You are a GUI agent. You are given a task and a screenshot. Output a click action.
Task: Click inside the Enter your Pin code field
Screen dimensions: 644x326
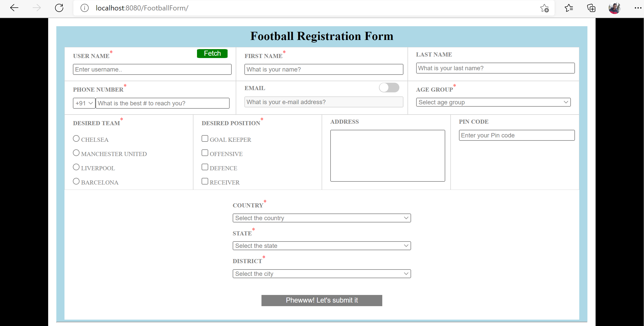(x=516, y=135)
